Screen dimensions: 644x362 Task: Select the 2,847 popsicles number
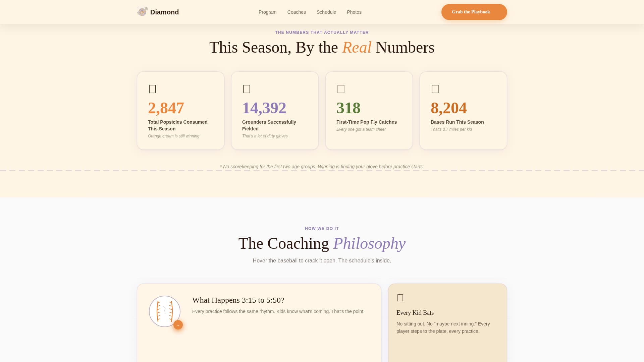[x=166, y=108]
